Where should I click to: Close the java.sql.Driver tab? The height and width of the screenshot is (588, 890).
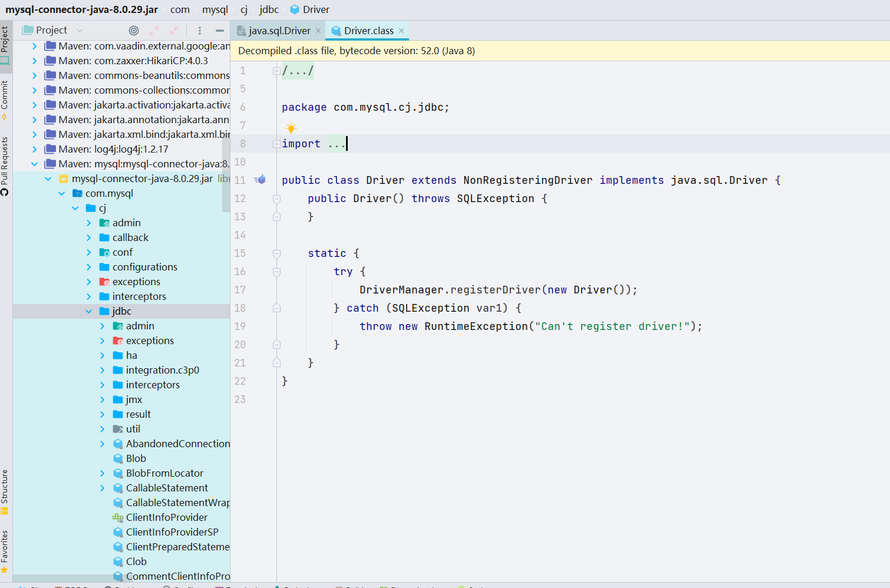coord(318,31)
